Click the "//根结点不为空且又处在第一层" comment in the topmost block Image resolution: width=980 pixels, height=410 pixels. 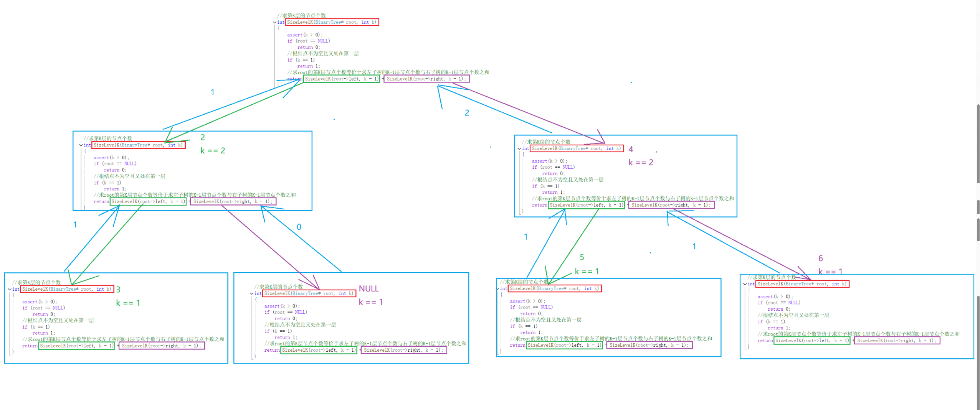point(323,54)
